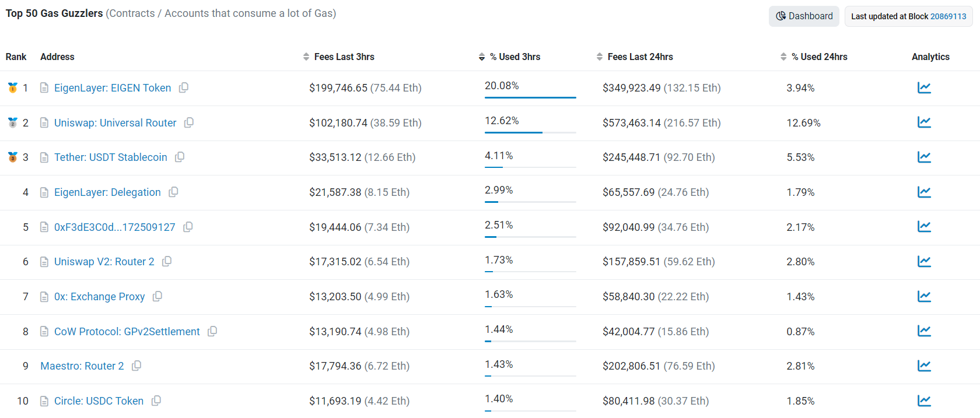980x418 pixels.
Task: Click contract file icon beside EigenLayer: EIGEN Token
Action: pyautogui.click(x=44, y=88)
